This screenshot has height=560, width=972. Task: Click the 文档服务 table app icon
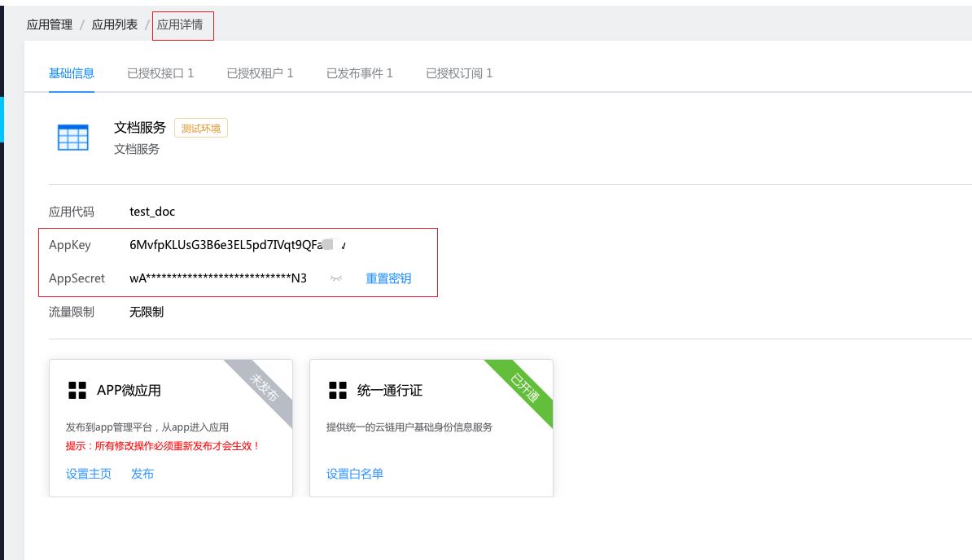coord(73,138)
